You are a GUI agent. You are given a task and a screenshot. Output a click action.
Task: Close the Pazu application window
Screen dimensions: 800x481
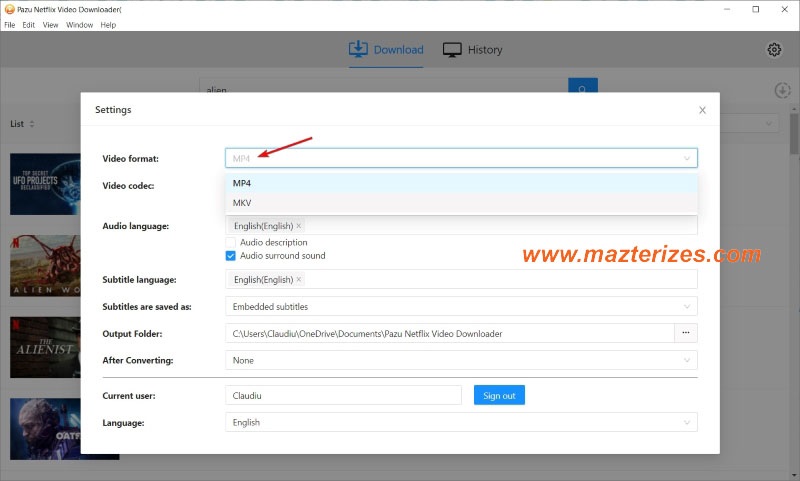click(785, 9)
